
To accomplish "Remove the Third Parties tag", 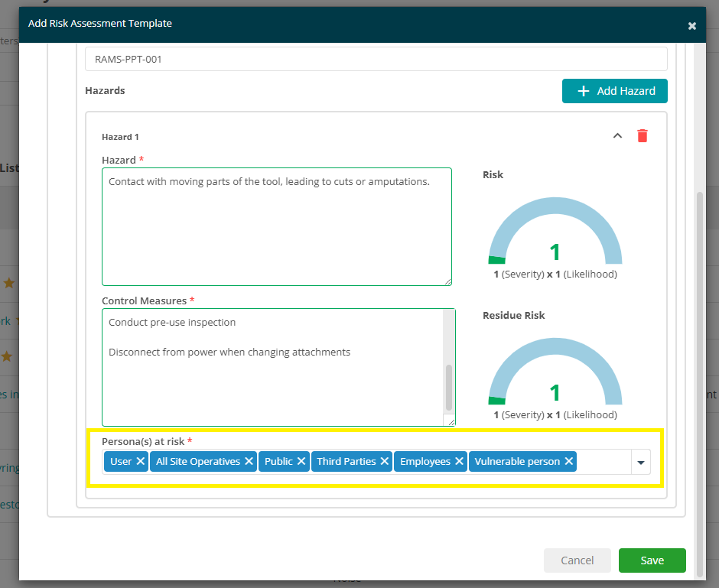I will [384, 461].
